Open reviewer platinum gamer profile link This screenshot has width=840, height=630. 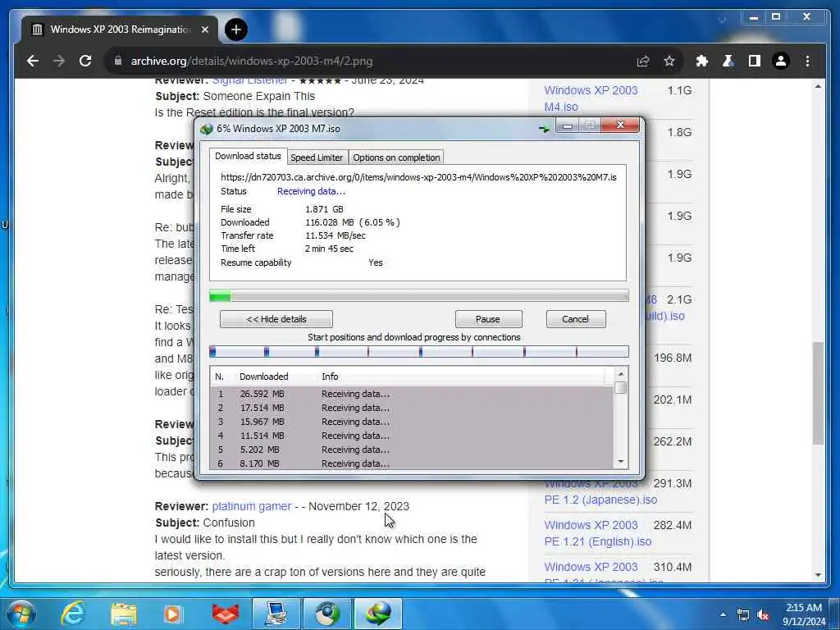tap(252, 506)
